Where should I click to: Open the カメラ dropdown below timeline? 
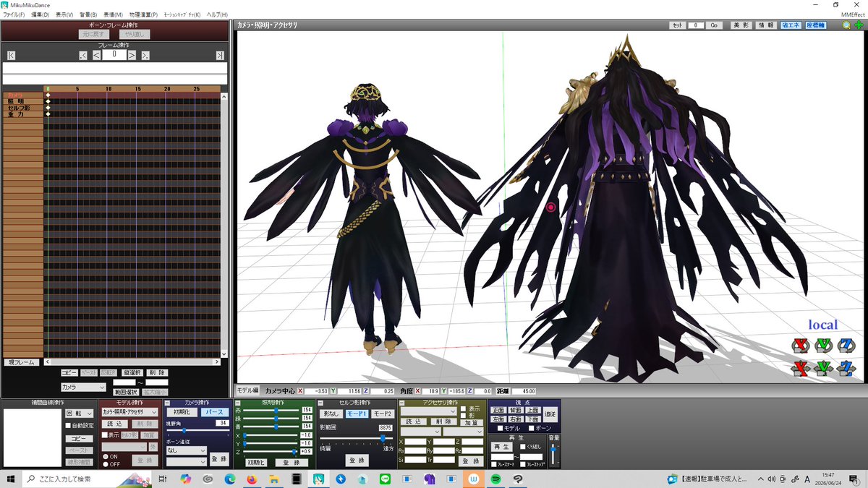pyautogui.click(x=83, y=388)
